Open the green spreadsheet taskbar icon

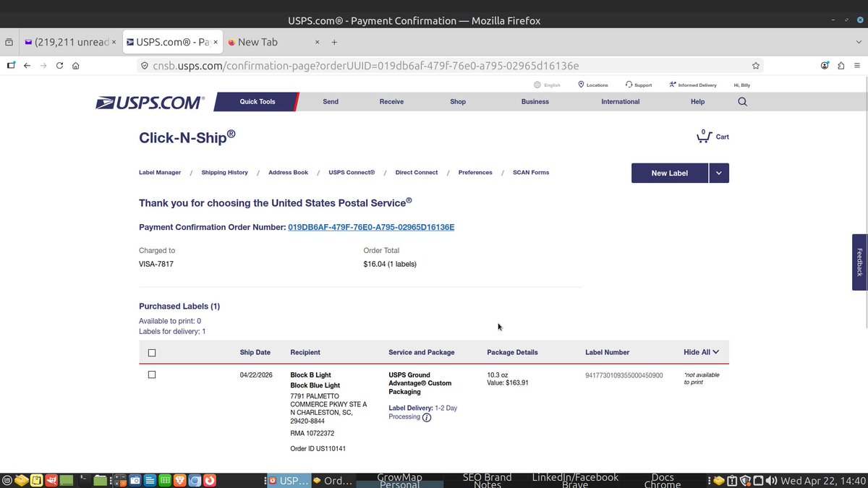click(x=165, y=480)
